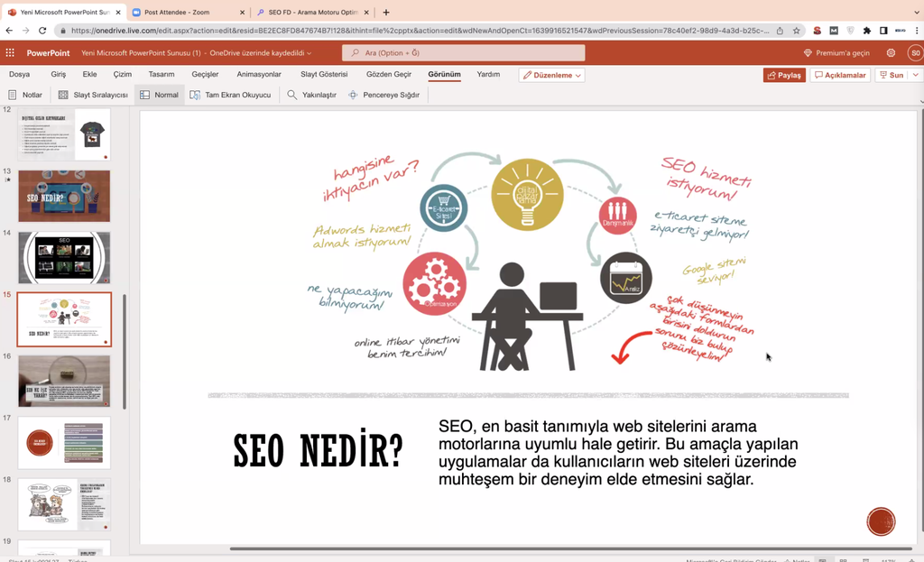The image size is (924, 562).
Task: Open the Açıklamalar comments button
Action: point(840,76)
